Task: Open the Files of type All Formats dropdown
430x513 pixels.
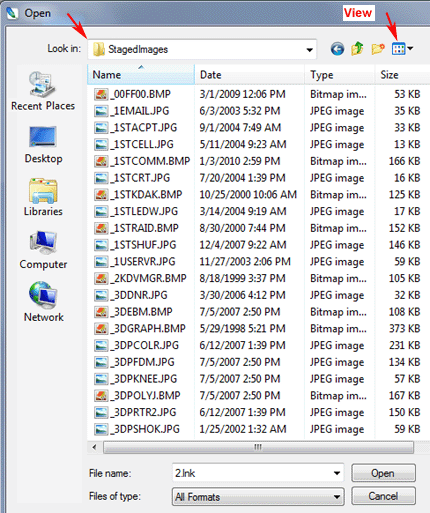Action: pos(258,497)
